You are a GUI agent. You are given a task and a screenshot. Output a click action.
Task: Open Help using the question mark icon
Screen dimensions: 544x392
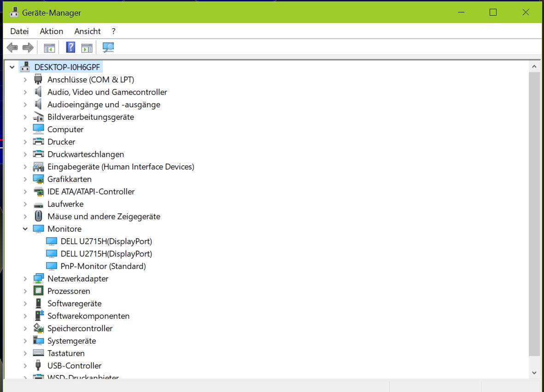70,47
